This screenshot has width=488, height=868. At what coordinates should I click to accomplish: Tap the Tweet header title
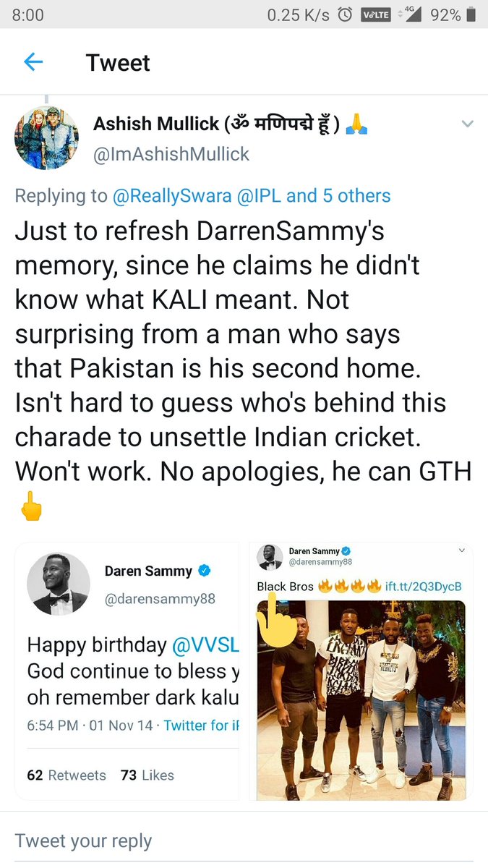click(118, 63)
